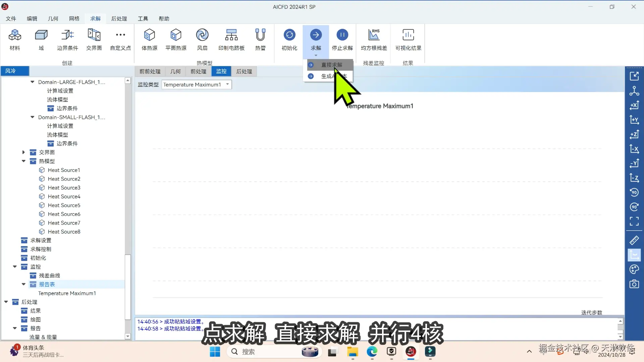Click the 可视化结果 visualize results icon
This screenshot has width=644, height=362.
click(408, 35)
